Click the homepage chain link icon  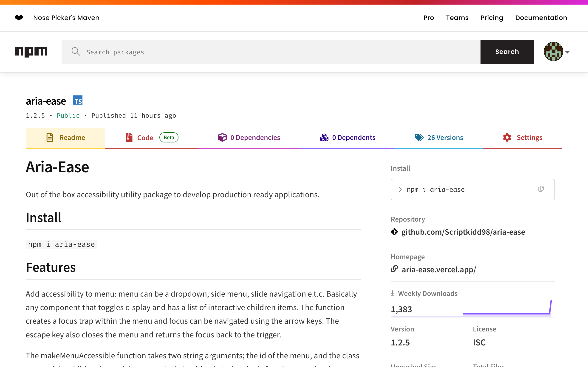tap(394, 269)
